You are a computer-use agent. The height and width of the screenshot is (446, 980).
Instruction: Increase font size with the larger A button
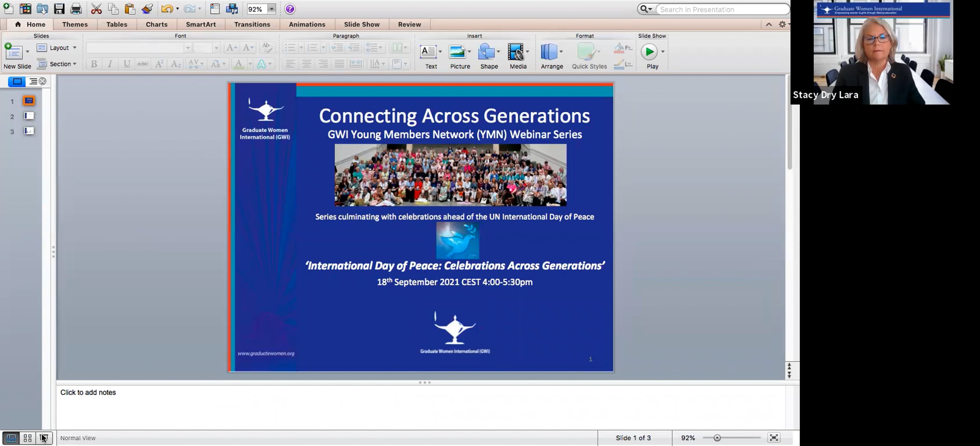(x=232, y=48)
